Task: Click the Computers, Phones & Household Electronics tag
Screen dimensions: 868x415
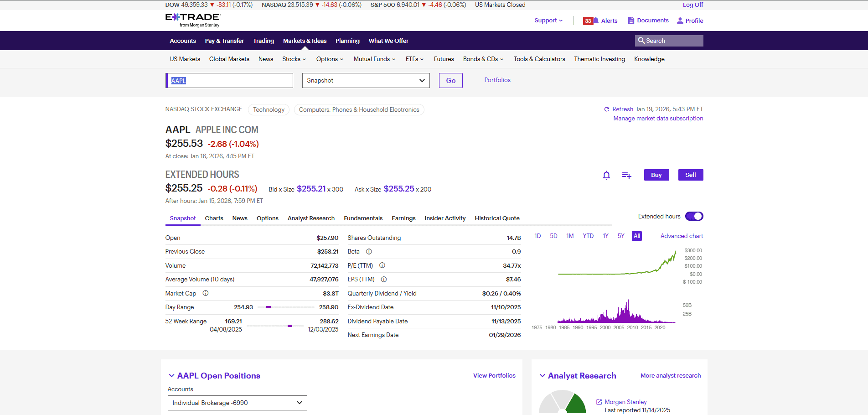Action: 359,109
